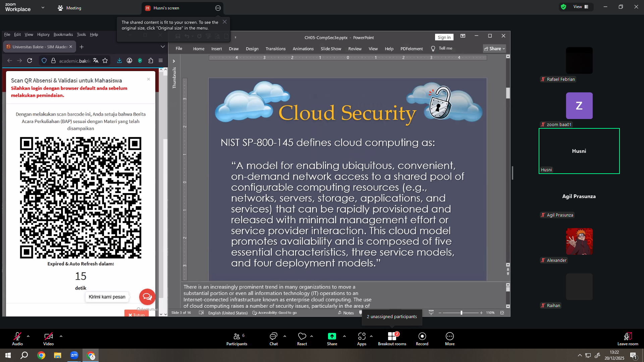Viewport: 644px width, 362px height.
Task: Open the browser hamburger menu
Action: tap(161, 61)
